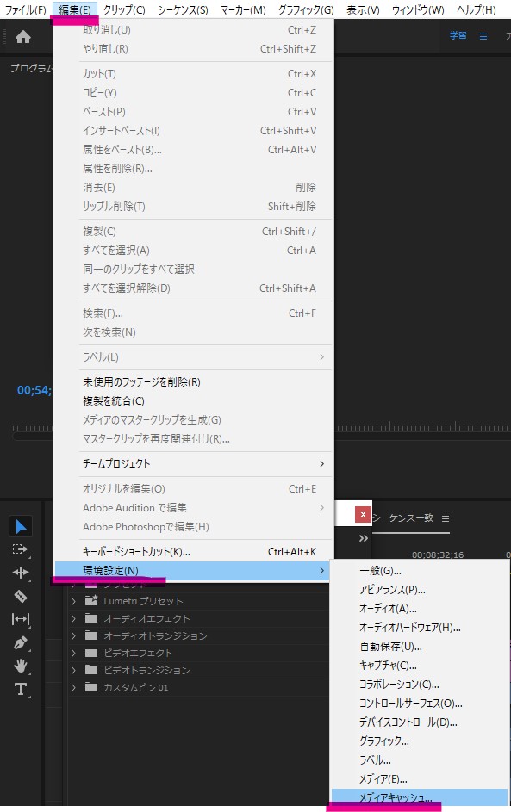The width and height of the screenshot is (511, 812).
Task: Expand the オーディオトランジション folder
Action: 73,635
